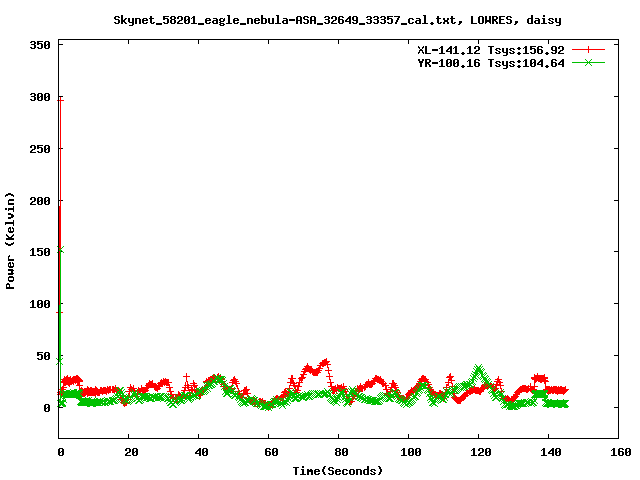Click the x-axis tick label 140
The image size is (640, 480).
(551, 452)
